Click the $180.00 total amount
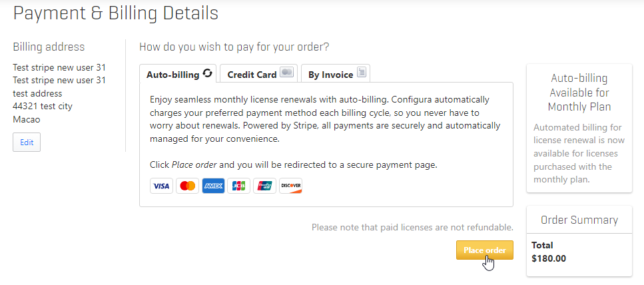This screenshot has height=285, width=644. coord(549,259)
